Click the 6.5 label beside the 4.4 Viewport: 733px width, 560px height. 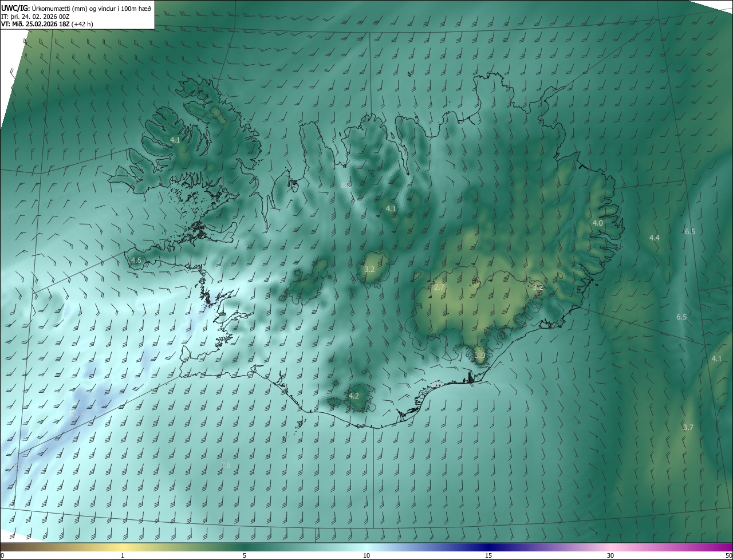tap(690, 231)
